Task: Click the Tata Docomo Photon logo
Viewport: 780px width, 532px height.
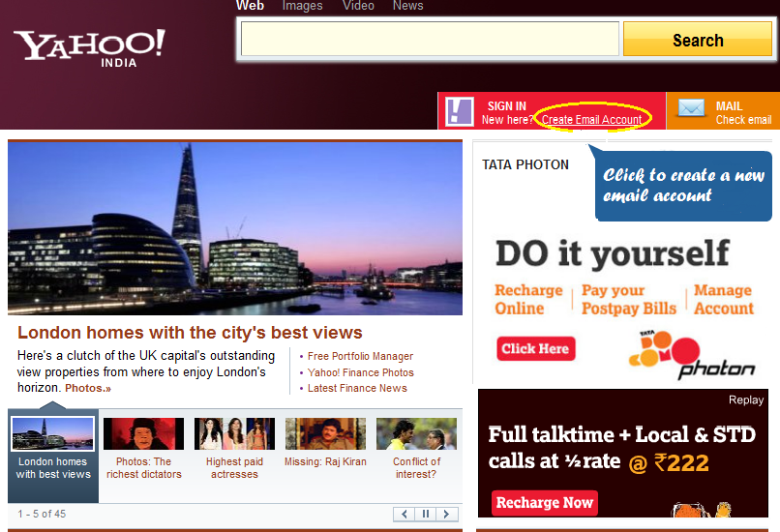Action: coord(692,355)
